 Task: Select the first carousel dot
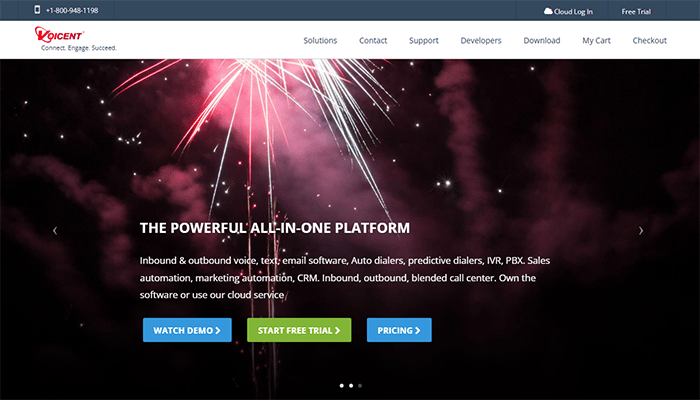[342, 385]
